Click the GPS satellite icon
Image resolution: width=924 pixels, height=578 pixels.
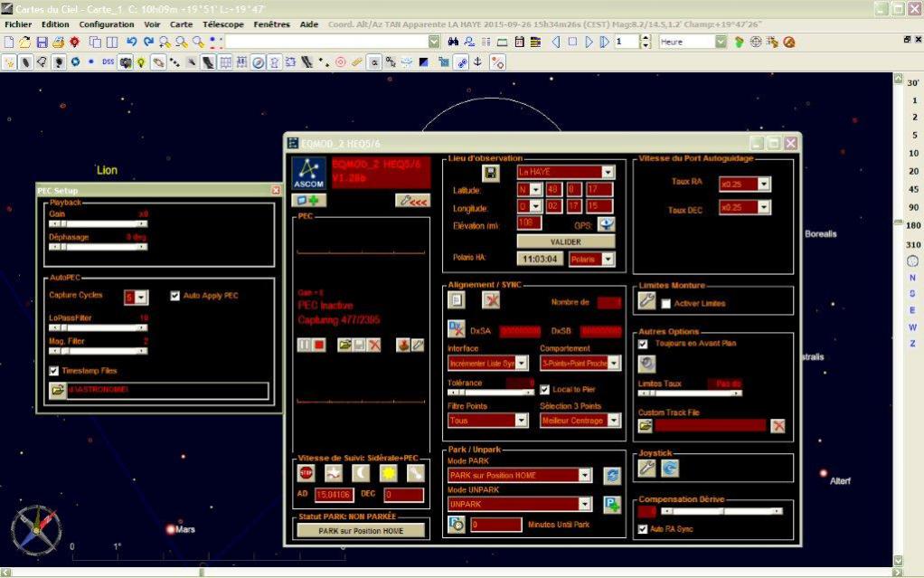pyautogui.click(x=606, y=224)
